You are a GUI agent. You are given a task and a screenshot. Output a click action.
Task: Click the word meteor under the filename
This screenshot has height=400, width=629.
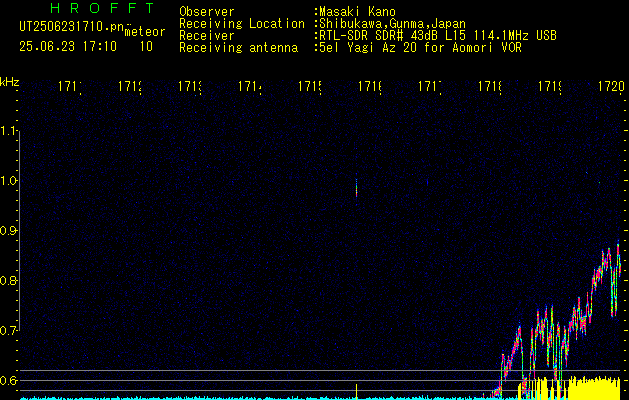145,32
